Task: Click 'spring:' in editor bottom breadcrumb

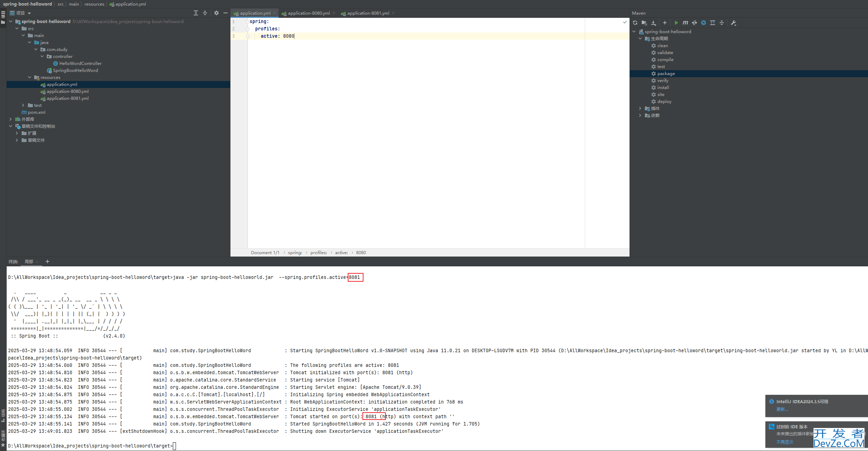Action: click(295, 252)
